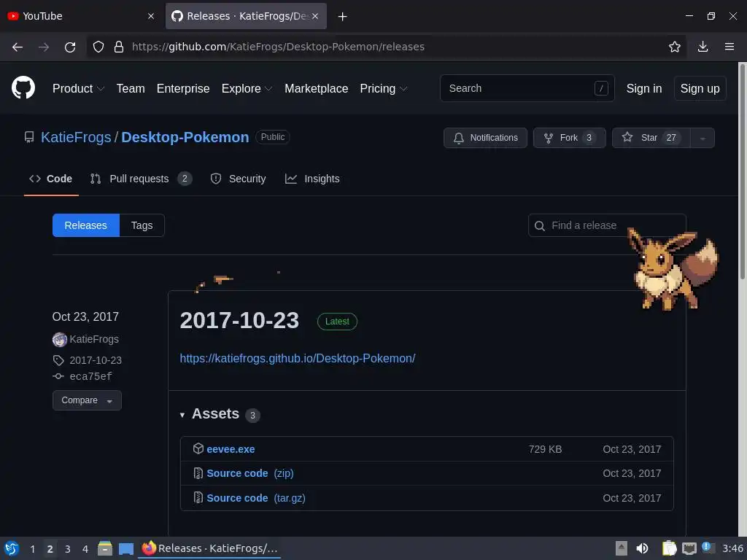Close the Releases KatieFrogs tab

click(315, 16)
